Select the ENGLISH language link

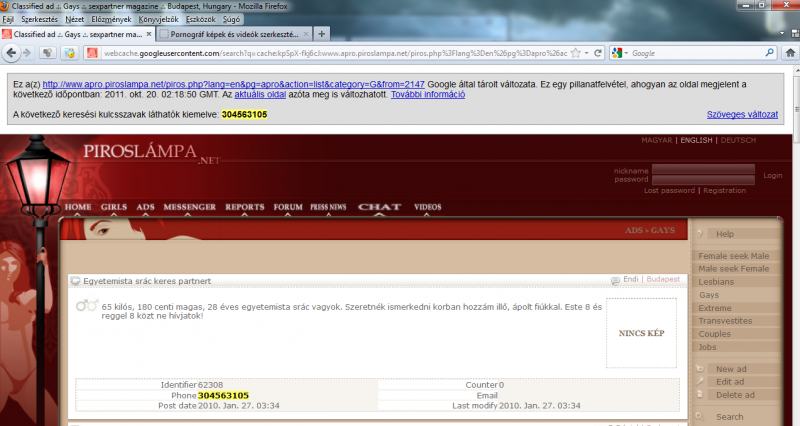pos(696,140)
